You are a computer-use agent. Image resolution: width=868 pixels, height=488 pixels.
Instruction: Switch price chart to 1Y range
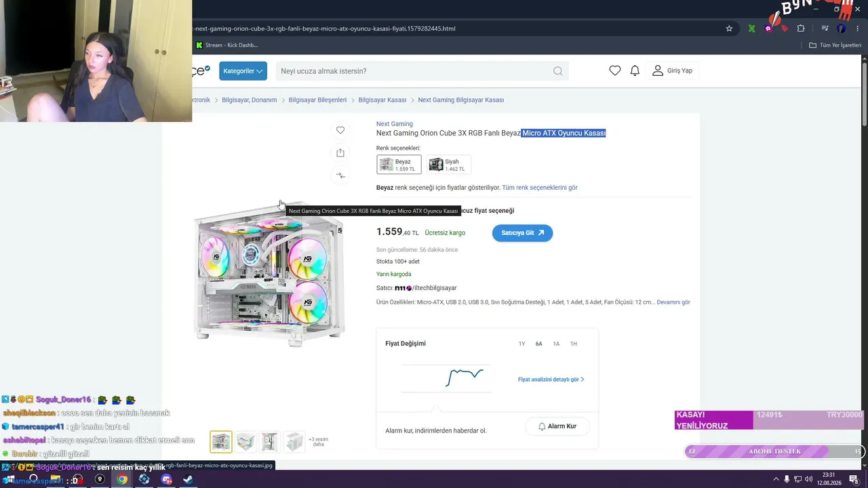click(x=521, y=344)
